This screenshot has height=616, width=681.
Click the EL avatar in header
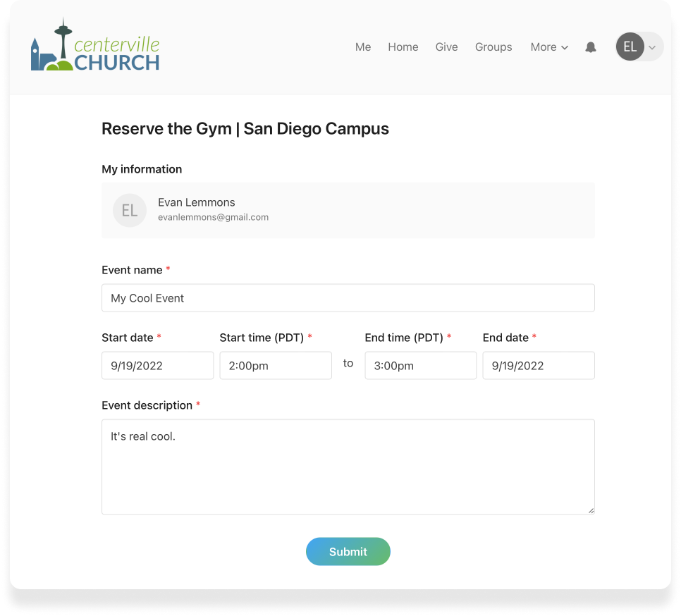click(x=629, y=47)
